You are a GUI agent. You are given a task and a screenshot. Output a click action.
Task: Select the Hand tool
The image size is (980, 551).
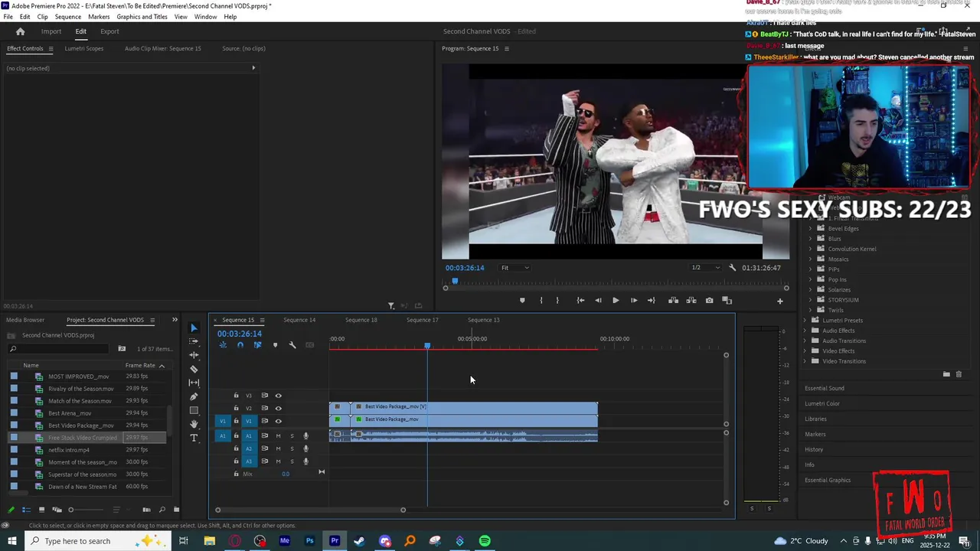(x=194, y=424)
